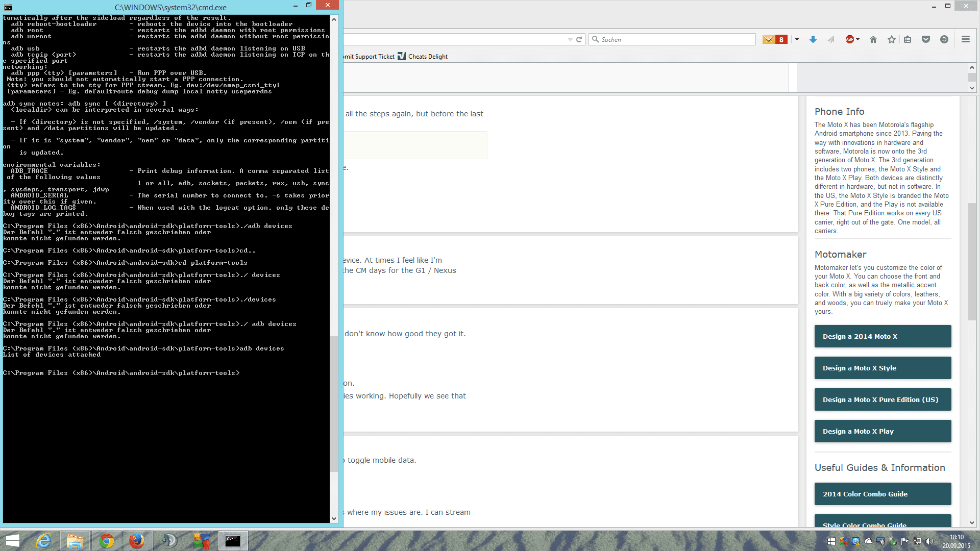Click the cmd window scrollbar thumb
980x551 pixels.
coord(334,404)
